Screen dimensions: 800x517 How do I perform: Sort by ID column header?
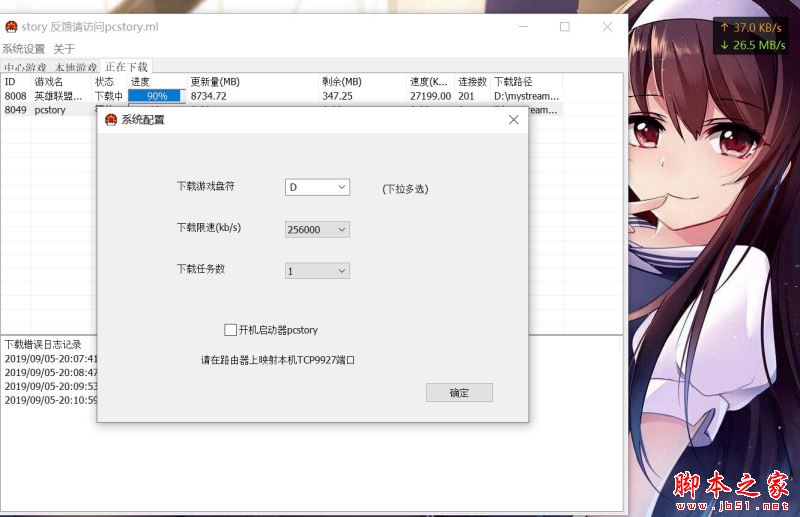click(16, 82)
